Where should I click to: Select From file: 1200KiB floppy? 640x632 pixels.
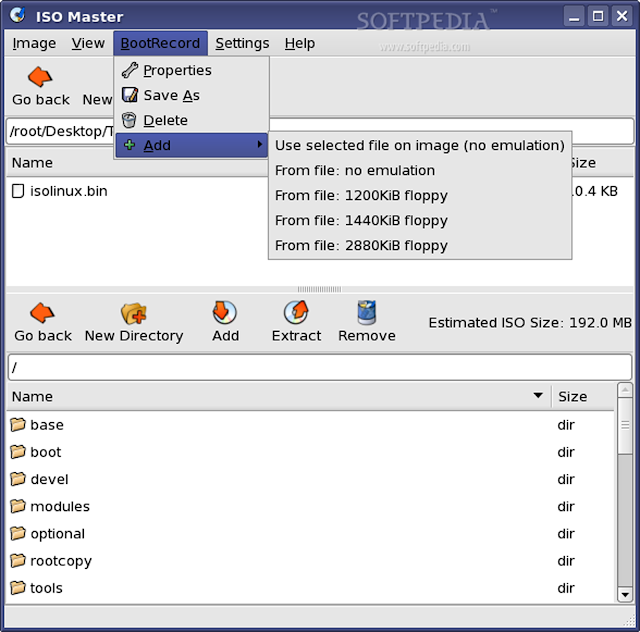click(x=420, y=195)
